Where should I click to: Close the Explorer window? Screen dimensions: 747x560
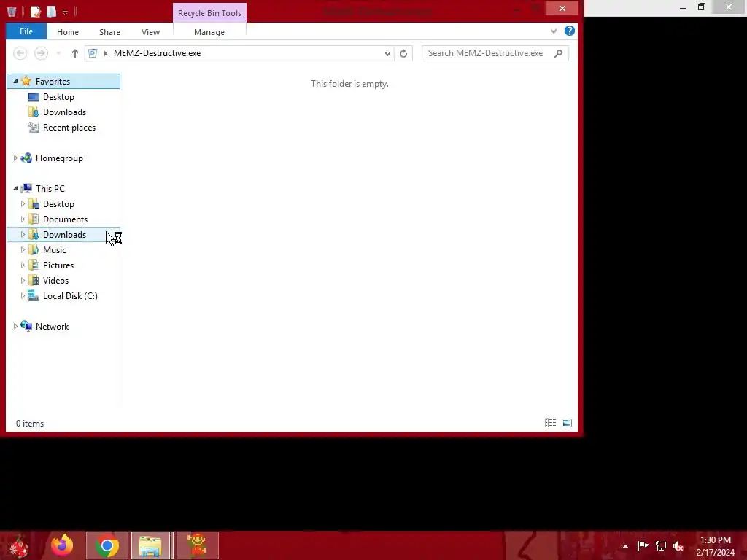tap(562, 9)
